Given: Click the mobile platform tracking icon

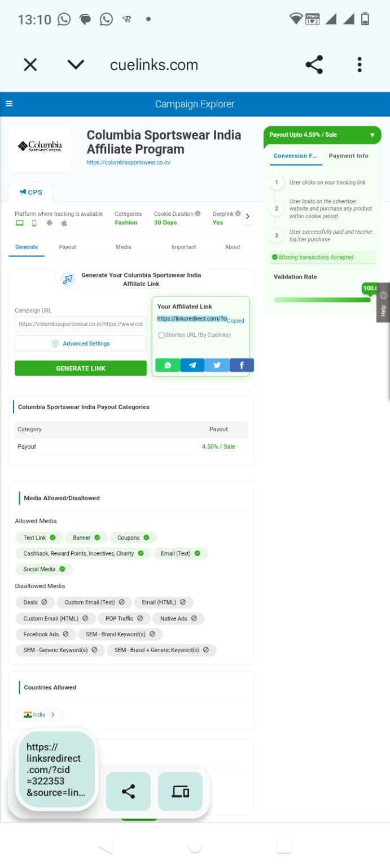Looking at the screenshot, I should 34,223.
